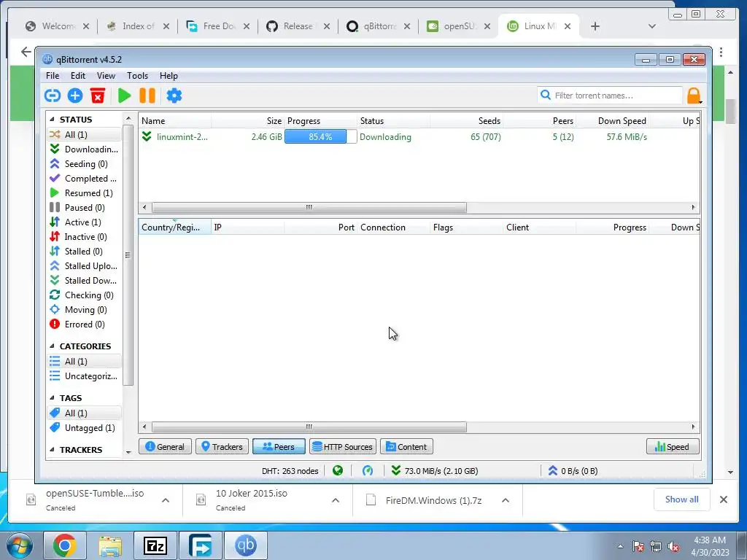
Task: Select Paused (0) filter
Action: [x=85, y=208]
